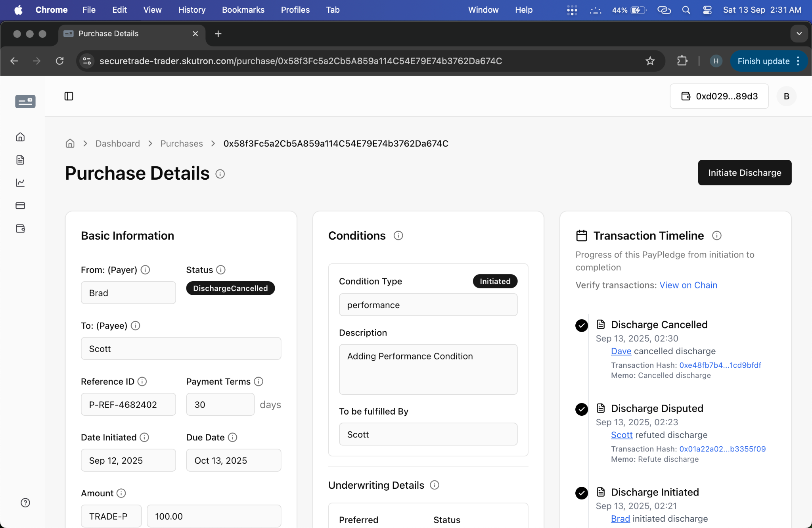This screenshot has width=812, height=528.
Task: Click the Initiate Discharge button
Action: coord(745,173)
